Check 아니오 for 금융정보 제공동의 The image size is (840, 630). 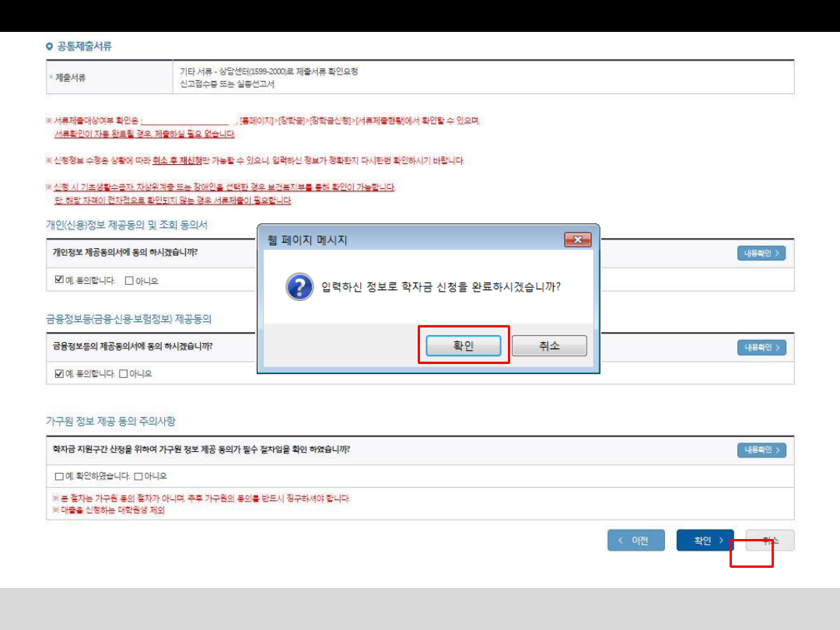click(x=123, y=373)
